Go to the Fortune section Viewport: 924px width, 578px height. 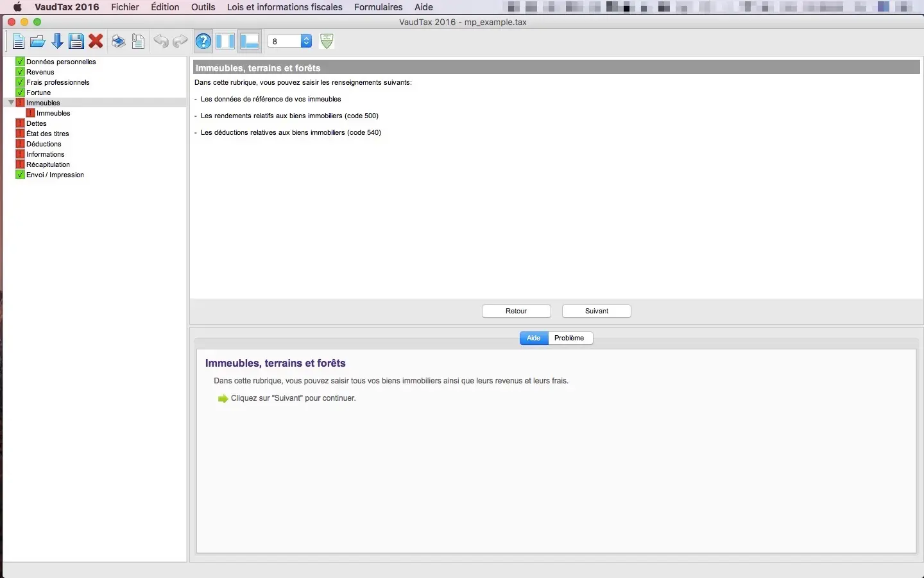point(38,92)
